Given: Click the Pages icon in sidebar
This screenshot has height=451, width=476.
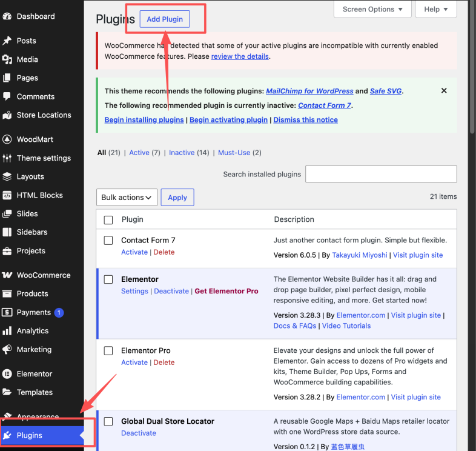Looking at the screenshot, I should (7, 78).
